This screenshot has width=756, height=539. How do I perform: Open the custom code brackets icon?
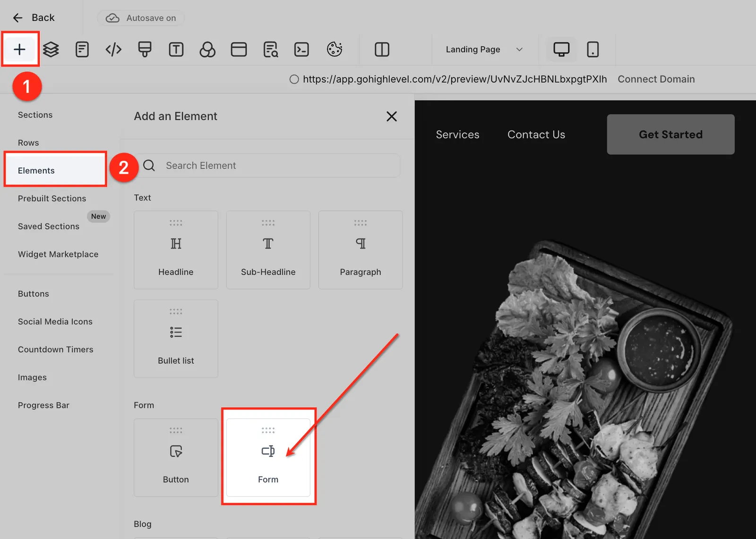point(113,49)
